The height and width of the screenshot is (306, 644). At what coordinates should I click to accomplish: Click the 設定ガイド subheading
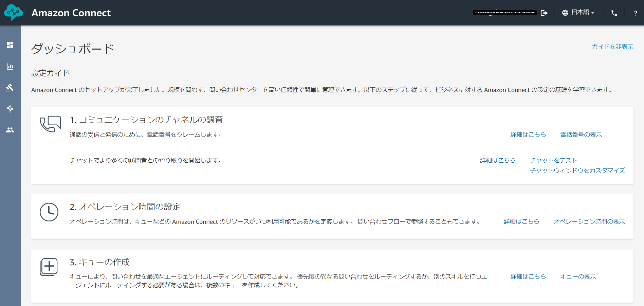click(50, 73)
